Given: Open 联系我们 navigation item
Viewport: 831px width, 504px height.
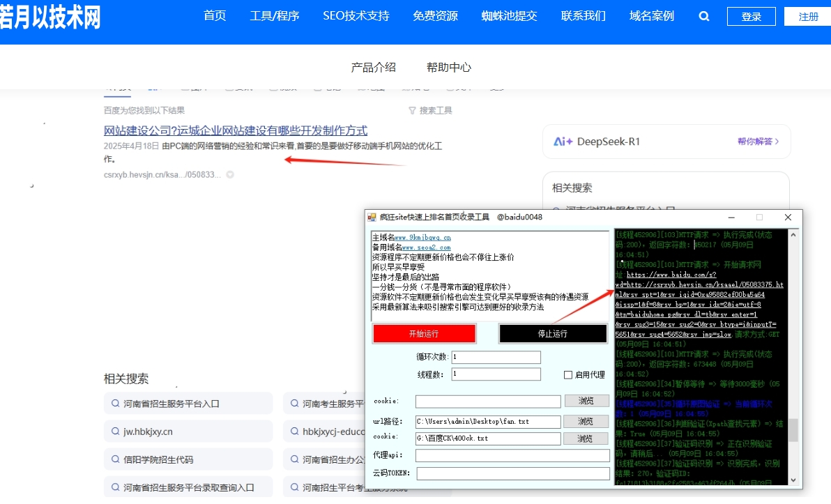Looking at the screenshot, I should click(x=583, y=16).
